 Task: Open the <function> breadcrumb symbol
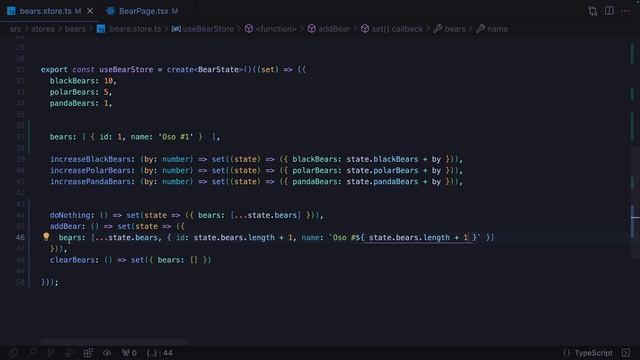point(270,29)
